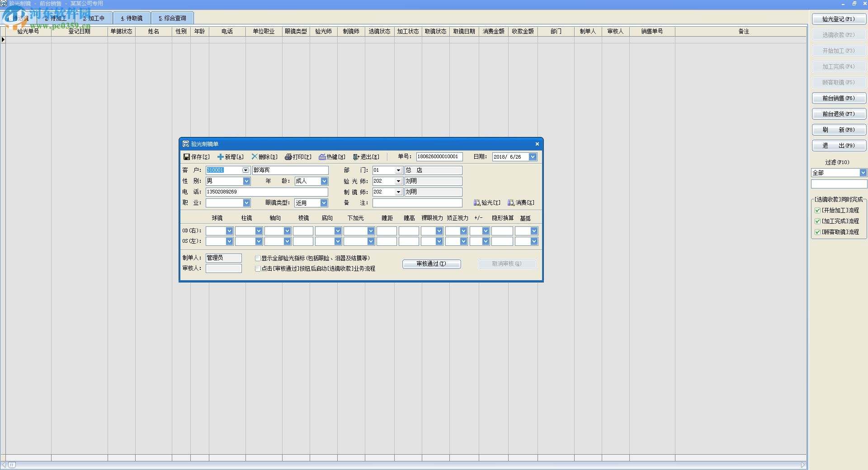Open the 消费 consumption history icon

(511, 202)
